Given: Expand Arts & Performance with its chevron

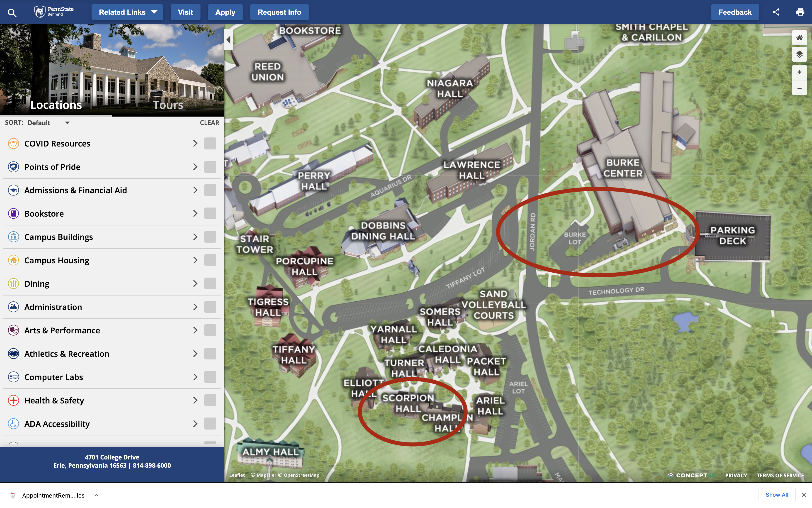Looking at the screenshot, I should tap(195, 330).
